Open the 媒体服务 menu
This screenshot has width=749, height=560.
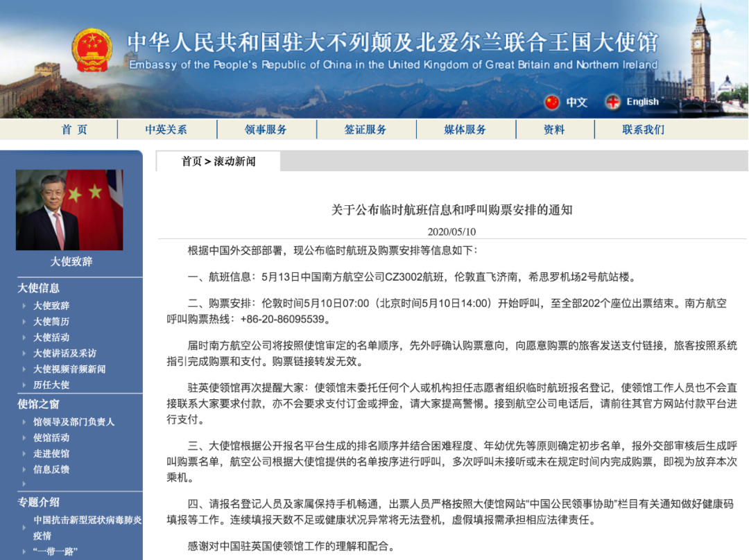click(465, 130)
